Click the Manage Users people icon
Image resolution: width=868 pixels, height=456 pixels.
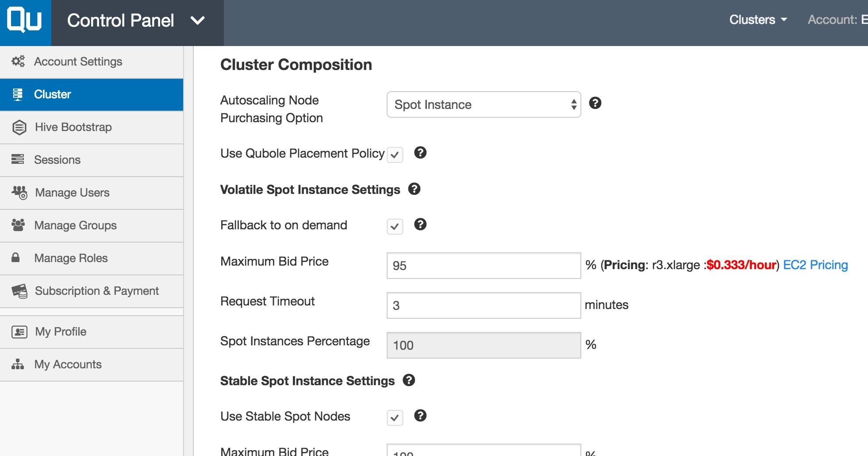[x=19, y=193]
